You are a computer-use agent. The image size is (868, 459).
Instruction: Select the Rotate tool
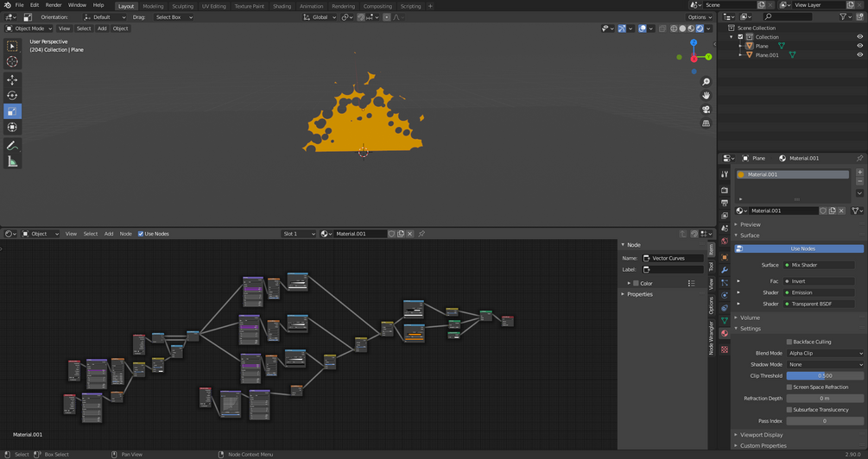tap(12, 96)
